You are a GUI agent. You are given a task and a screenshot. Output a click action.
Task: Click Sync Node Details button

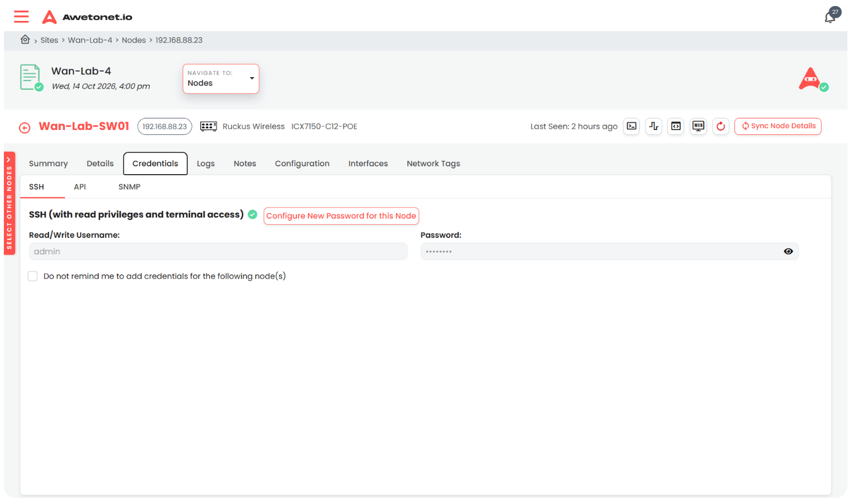[x=778, y=126]
